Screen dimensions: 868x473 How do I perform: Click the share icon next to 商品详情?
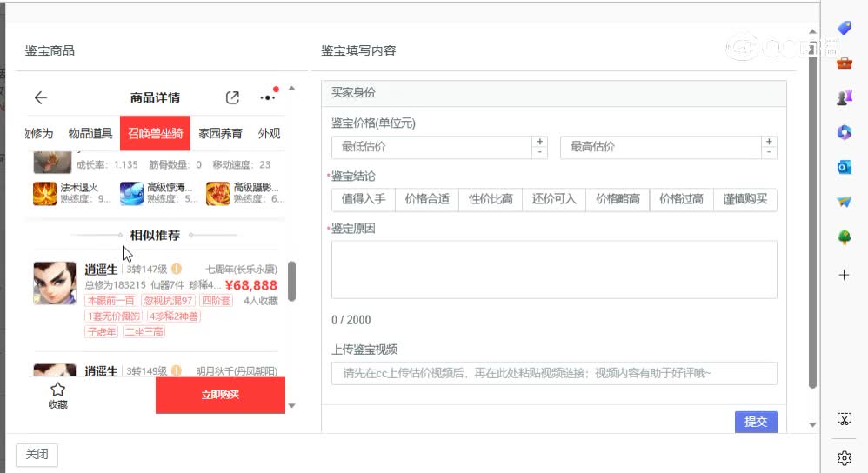(232, 98)
